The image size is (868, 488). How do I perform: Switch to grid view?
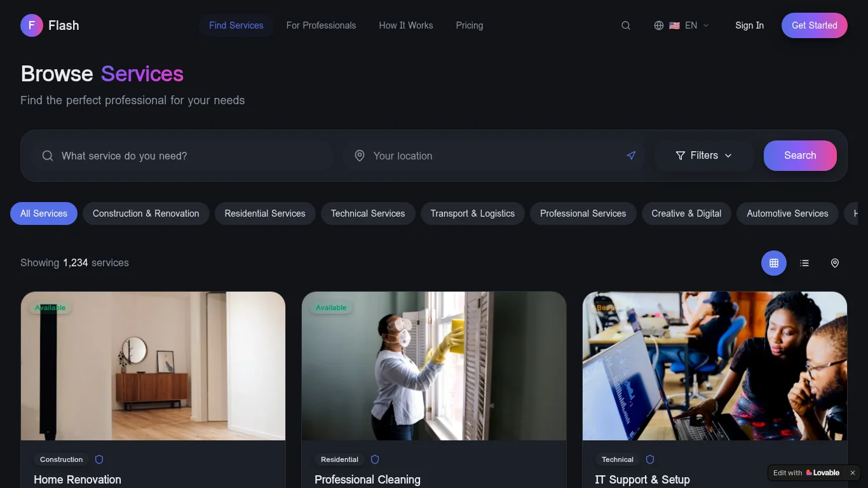pos(774,263)
